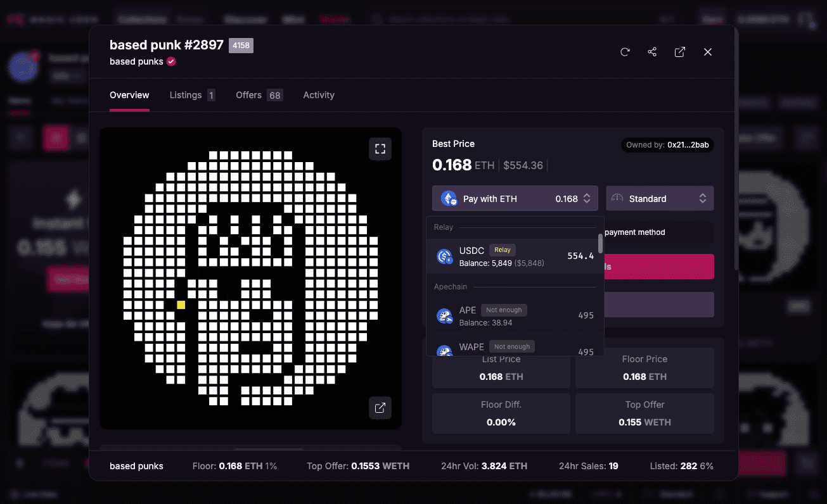Select APE payment option
The width and height of the screenshot is (827, 504).
click(x=512, y=316)
